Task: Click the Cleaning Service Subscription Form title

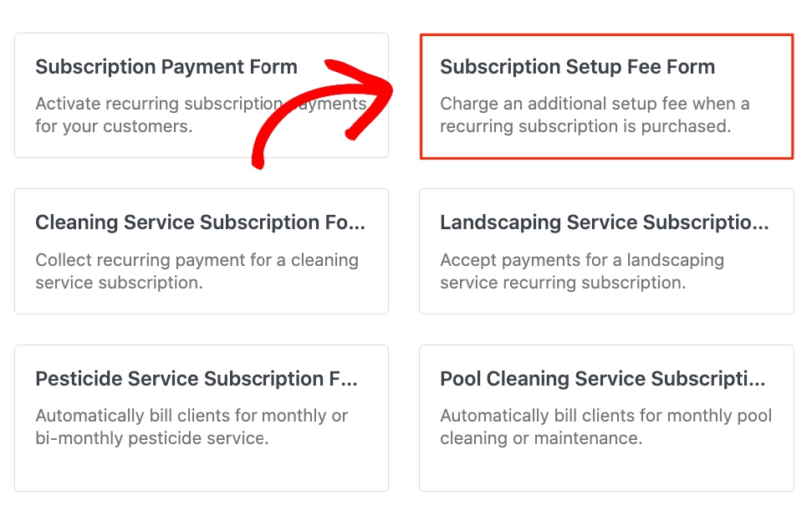Action: [201, 222]
